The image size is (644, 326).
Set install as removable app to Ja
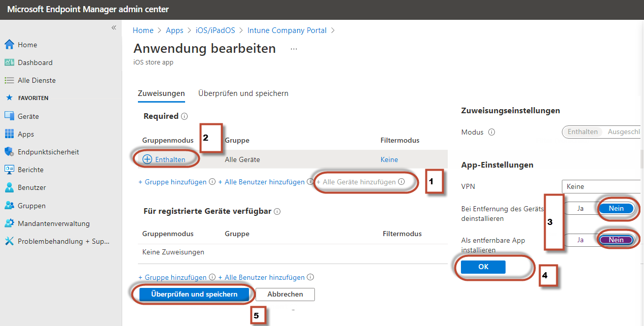point(581,240)
